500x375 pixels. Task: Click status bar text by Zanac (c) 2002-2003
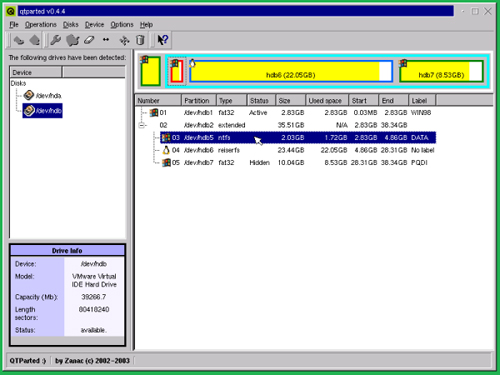pyautogui.click(x=92, y=361)
